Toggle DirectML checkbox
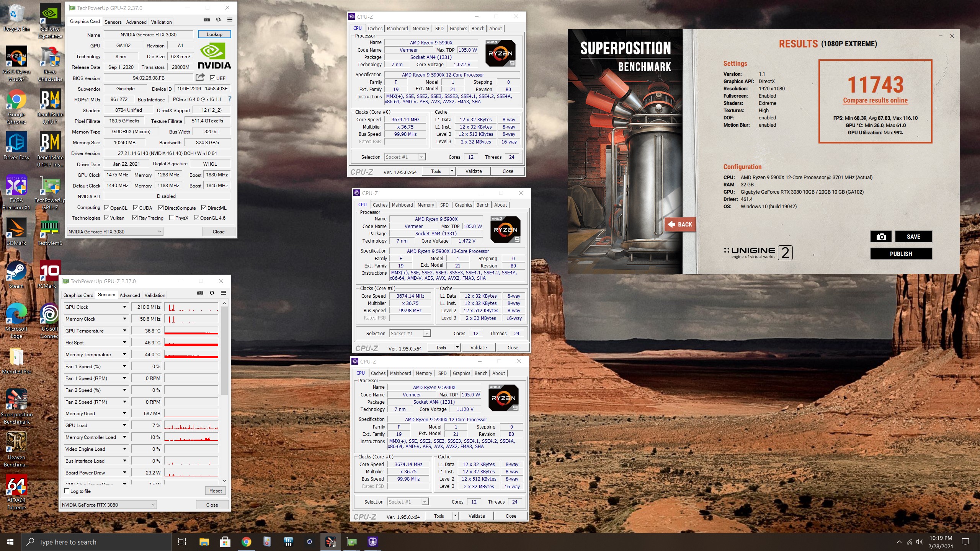The height and width of the screenshot is (551, 980). (x=204, y=208)
